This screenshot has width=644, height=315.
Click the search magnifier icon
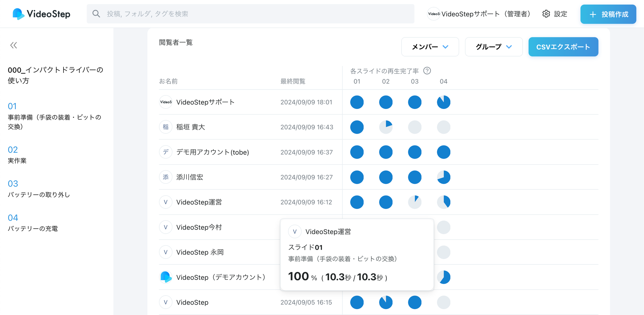[96, 14]
